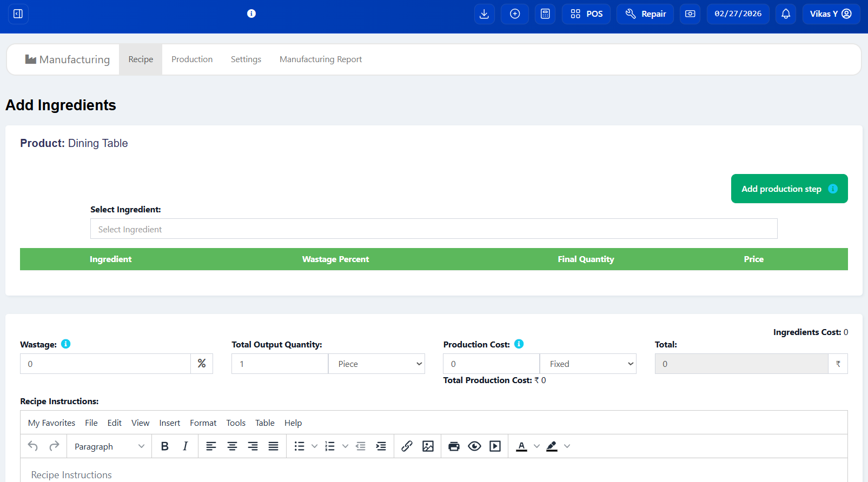Align text right
This screenshot has width=868, height=482.
[x=253, y=446]
